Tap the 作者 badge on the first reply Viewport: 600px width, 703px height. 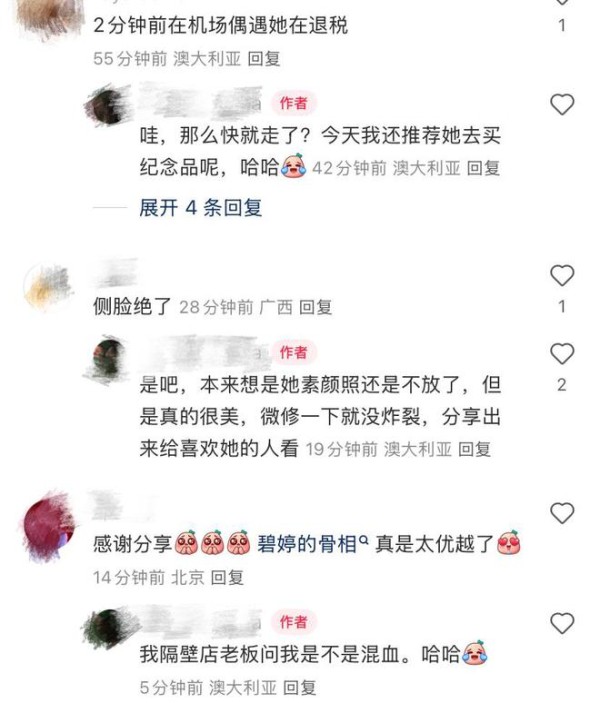click(294, 104)
